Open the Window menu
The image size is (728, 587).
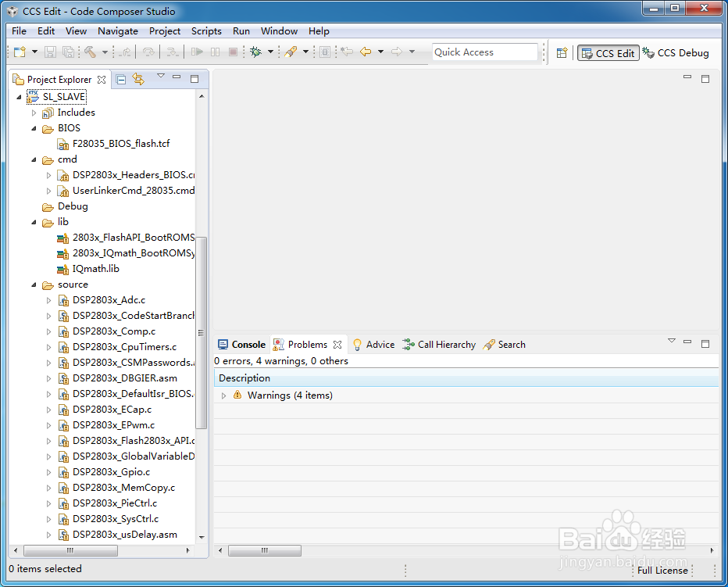pyautogui.click(x=279, y=31)
